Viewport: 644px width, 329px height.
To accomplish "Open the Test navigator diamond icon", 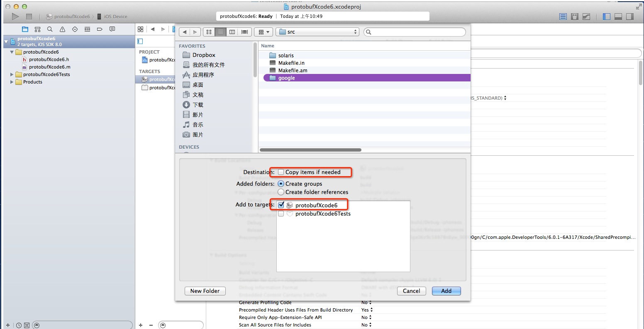I will pos(75,29).
